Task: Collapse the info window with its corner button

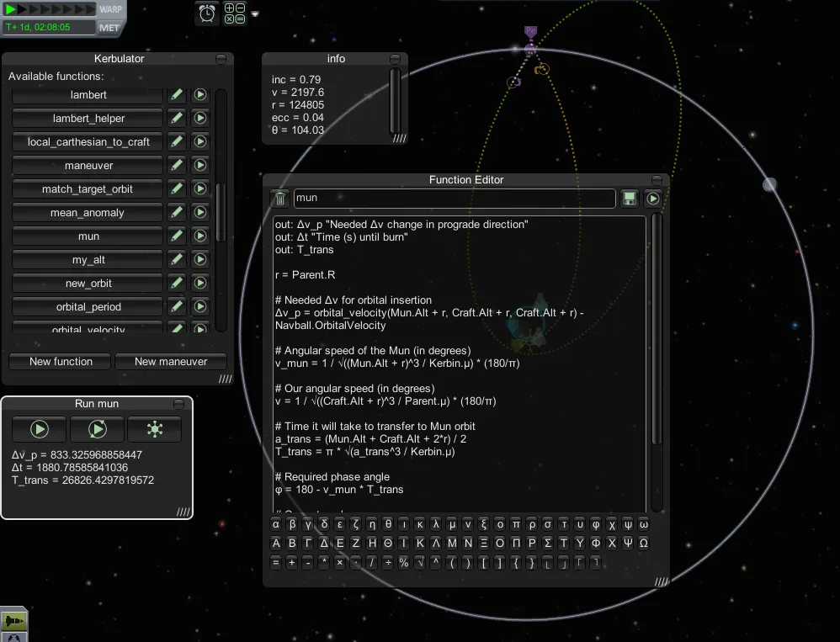Action: (396, 59)
